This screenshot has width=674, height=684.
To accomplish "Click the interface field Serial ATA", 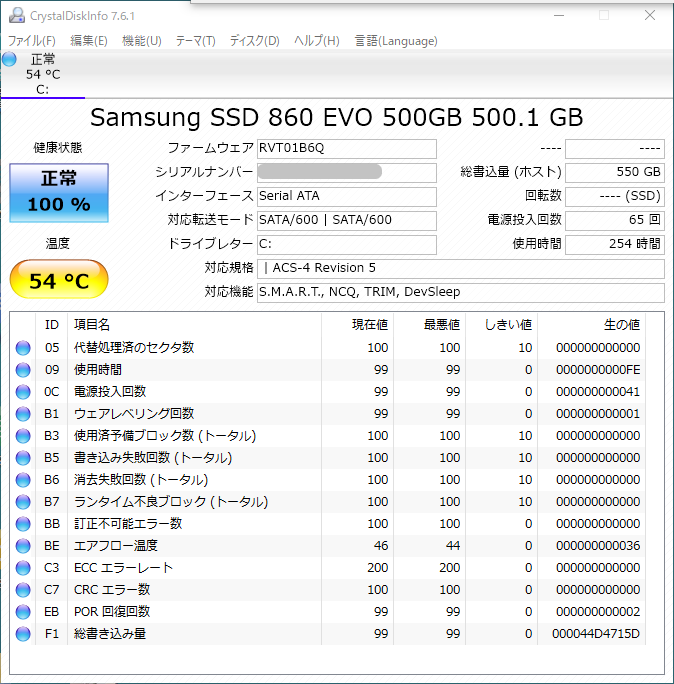I will (347, 196).
